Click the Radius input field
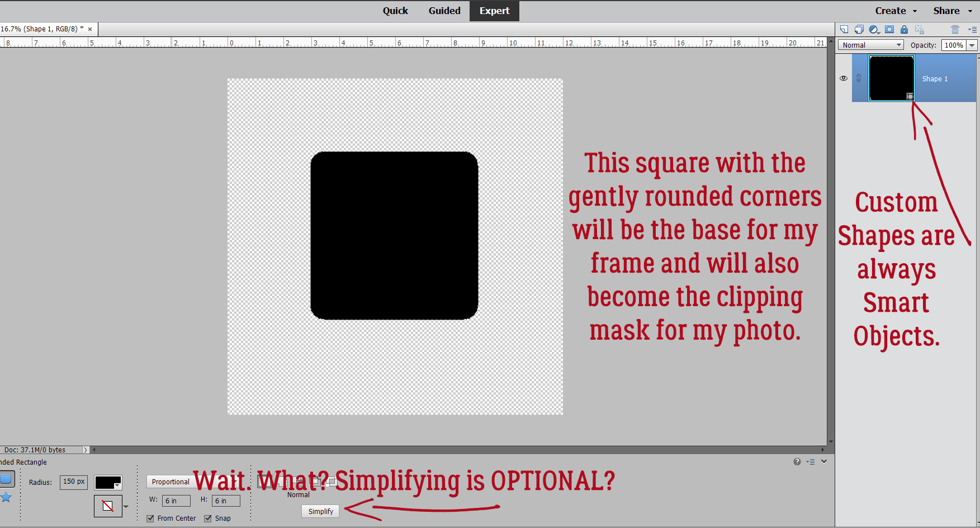 pyautogui.click(x=74, y=482)
